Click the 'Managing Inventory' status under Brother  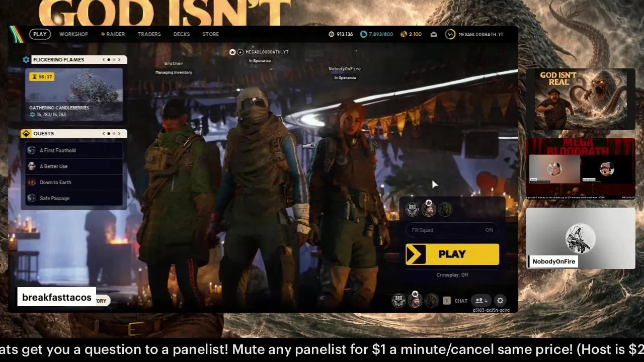pyautogui.click(x=174, y=72)
